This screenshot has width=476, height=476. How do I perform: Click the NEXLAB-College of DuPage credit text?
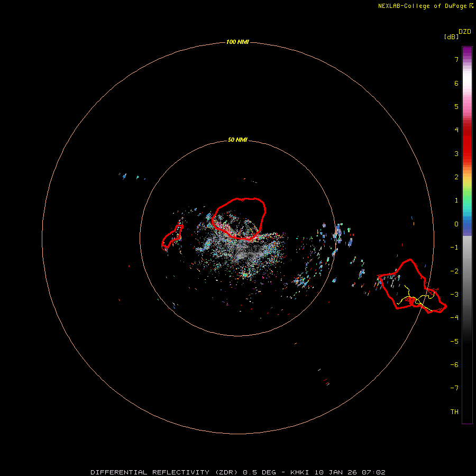(x=425, y=6)
